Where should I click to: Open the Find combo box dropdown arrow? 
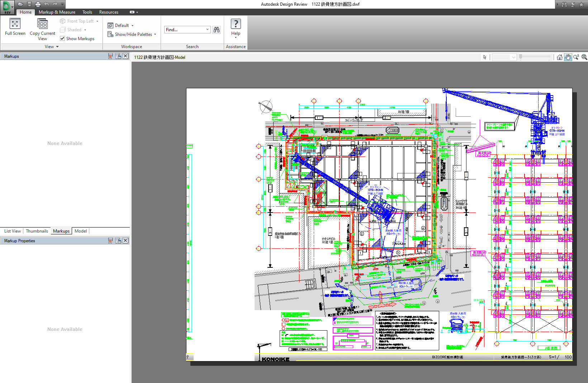pos(207,30)
